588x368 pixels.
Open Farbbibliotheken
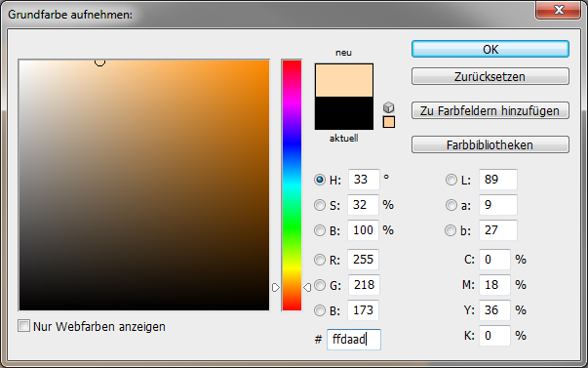(490, 144)
